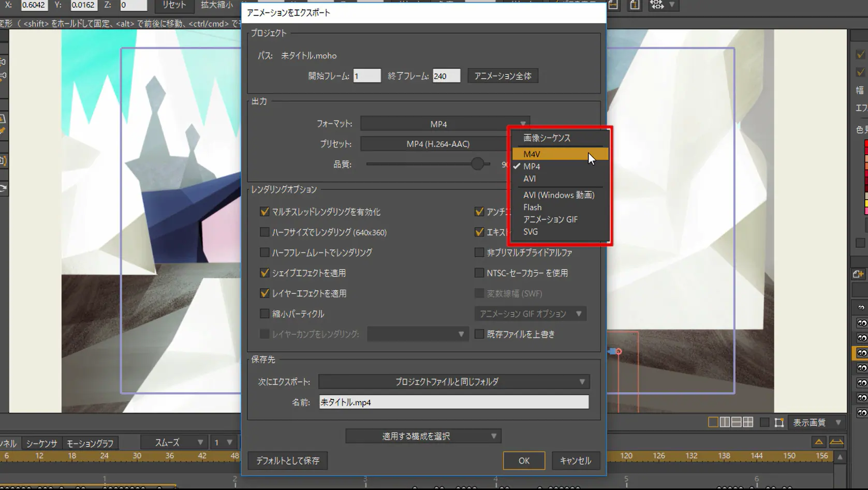Viewport: 868px width, 490px height.
Task: Click the 終了フレーム input field
Action: point(446,76)
